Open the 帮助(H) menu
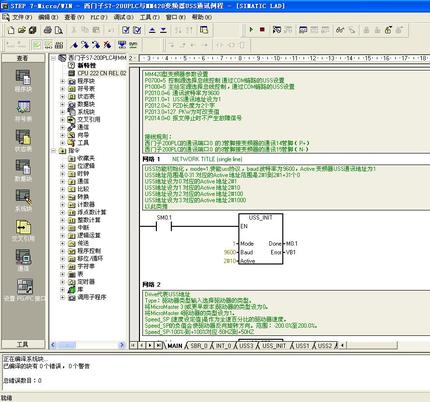The height and width of the screenshot is (402, 430). point(202,17)
